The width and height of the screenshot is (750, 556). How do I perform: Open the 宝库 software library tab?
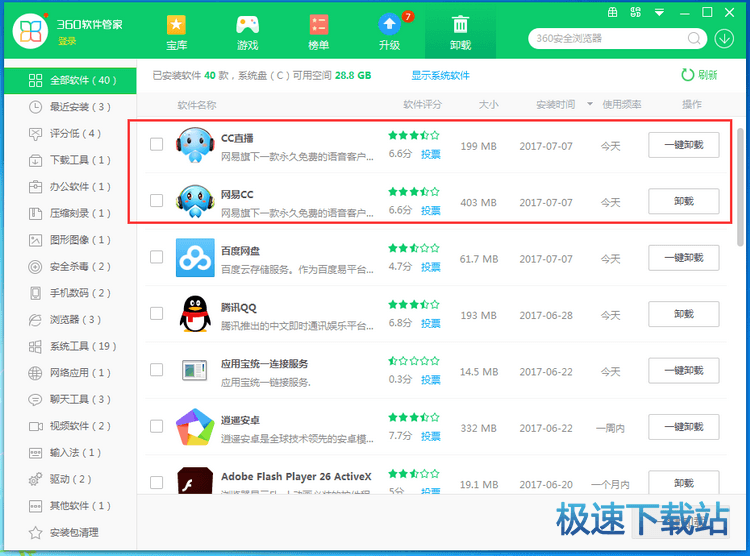click(x=176, y=33)
